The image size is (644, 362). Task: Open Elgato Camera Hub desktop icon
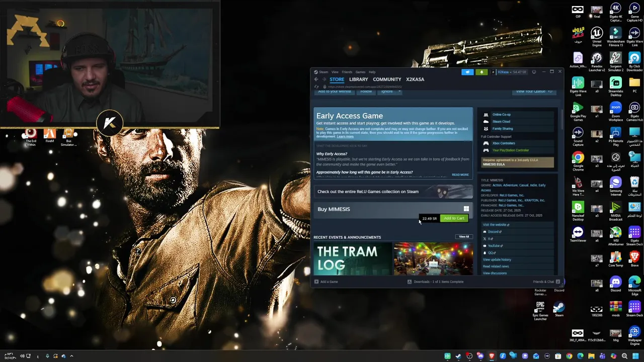[x=634, y=112]
